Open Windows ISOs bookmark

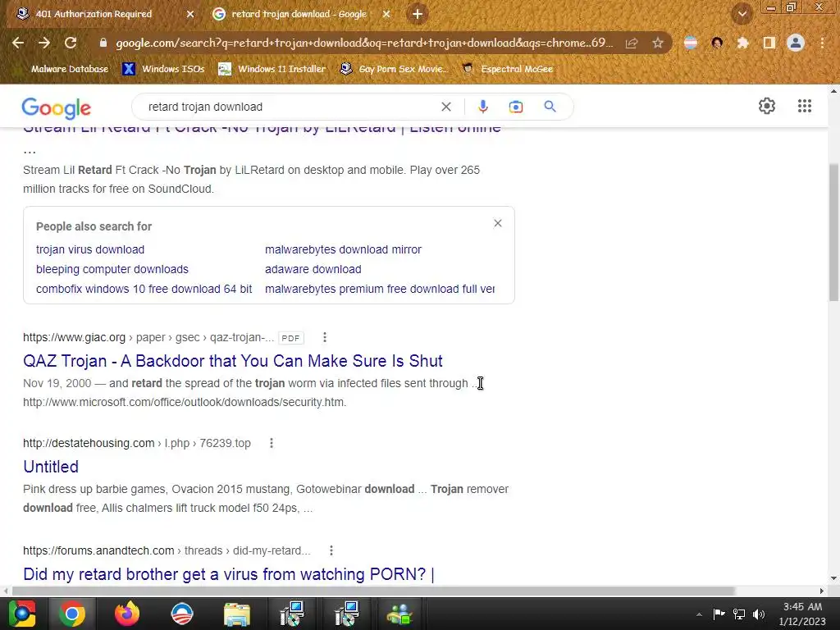(164, 69)
